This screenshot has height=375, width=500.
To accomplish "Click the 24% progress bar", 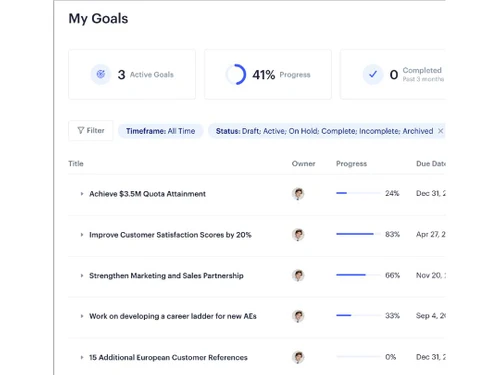I will coord(358,193).
